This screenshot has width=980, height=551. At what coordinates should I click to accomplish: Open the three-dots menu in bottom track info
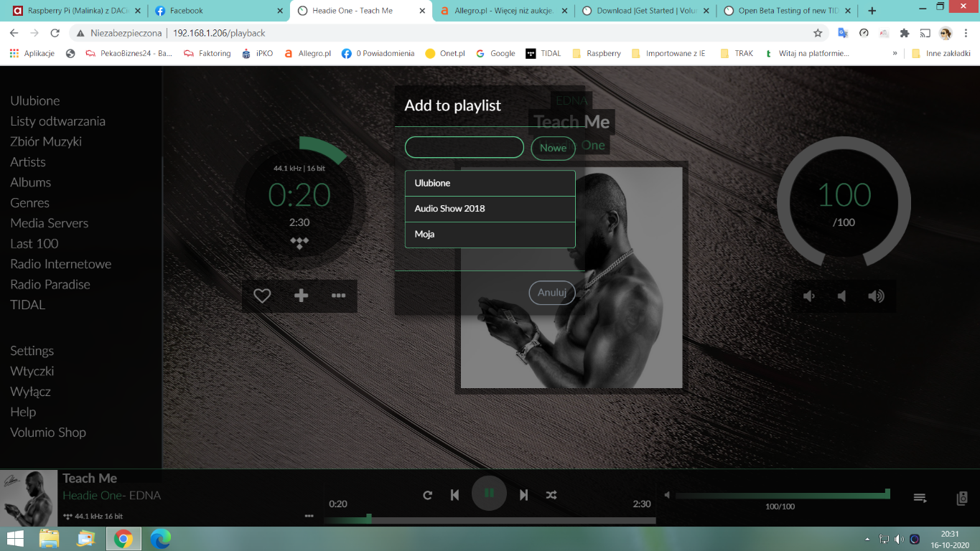(x=309, y=516)
